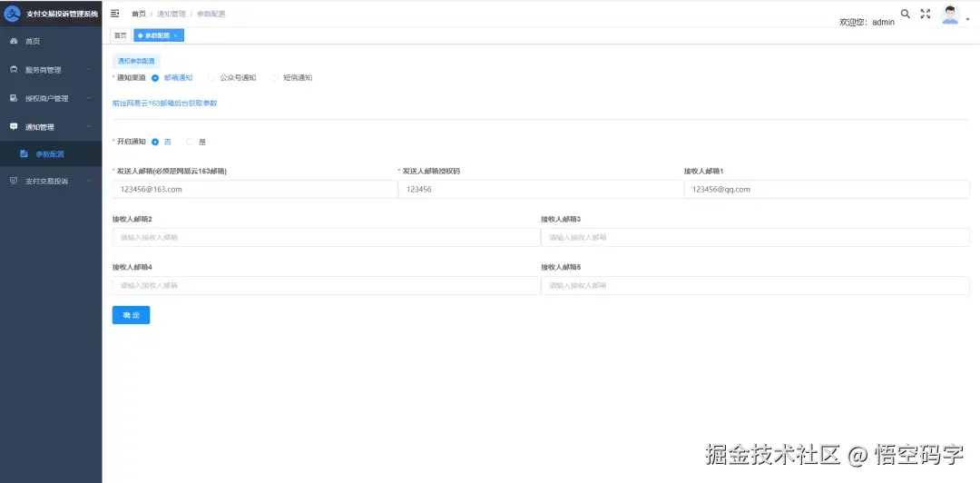Click the 通知参数配置 tag
This screenshot has height=483, width=980.
[x=136, y=62]
